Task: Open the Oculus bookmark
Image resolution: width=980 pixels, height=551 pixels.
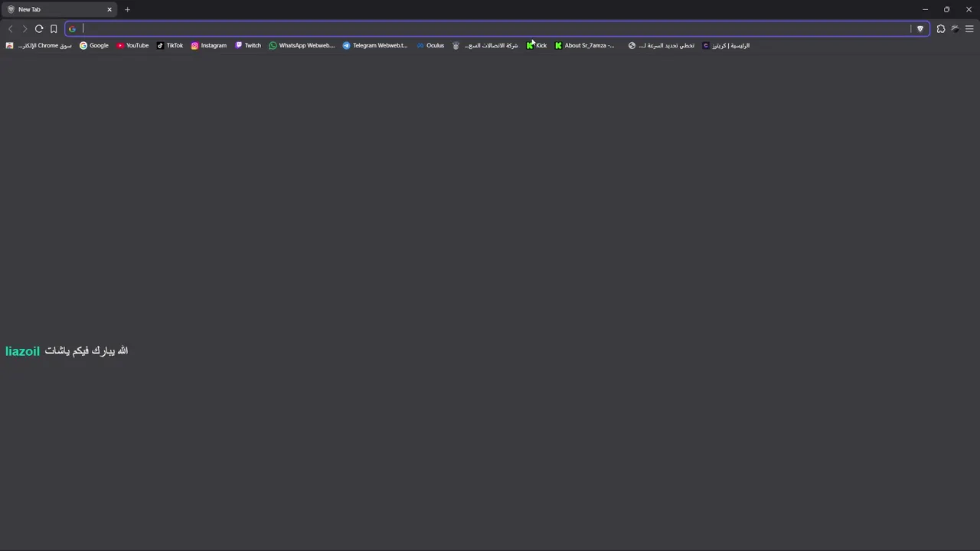Action: pos(430,45)
